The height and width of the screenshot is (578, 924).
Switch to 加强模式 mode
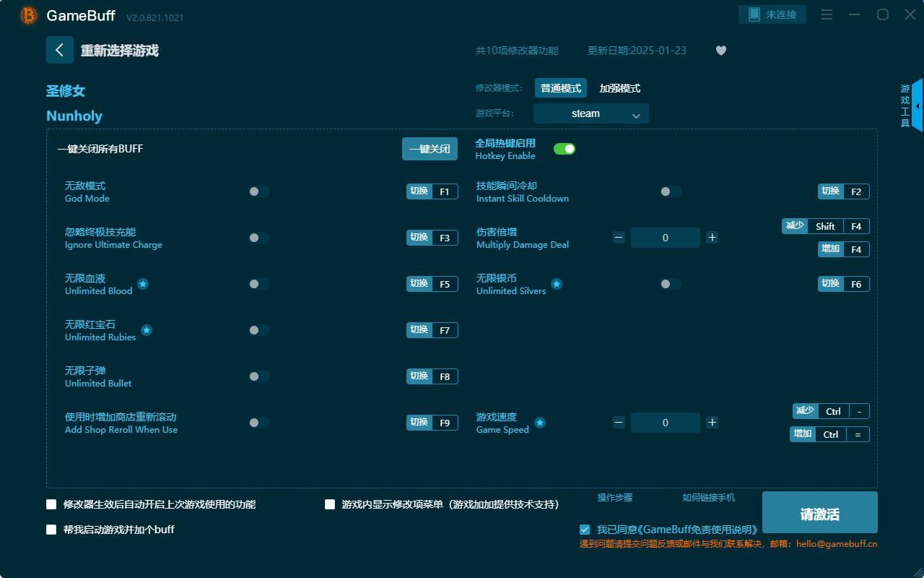point(619,87)
